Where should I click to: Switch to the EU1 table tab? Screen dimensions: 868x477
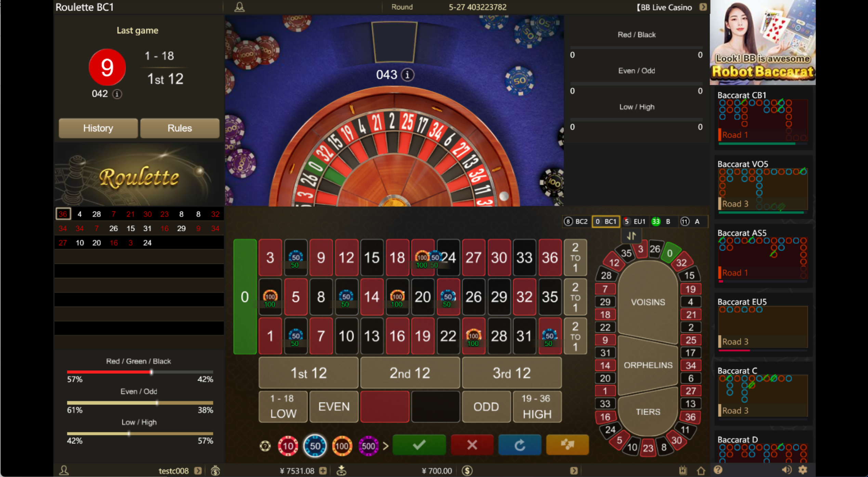pyautogui.click(x=635, y=222)
